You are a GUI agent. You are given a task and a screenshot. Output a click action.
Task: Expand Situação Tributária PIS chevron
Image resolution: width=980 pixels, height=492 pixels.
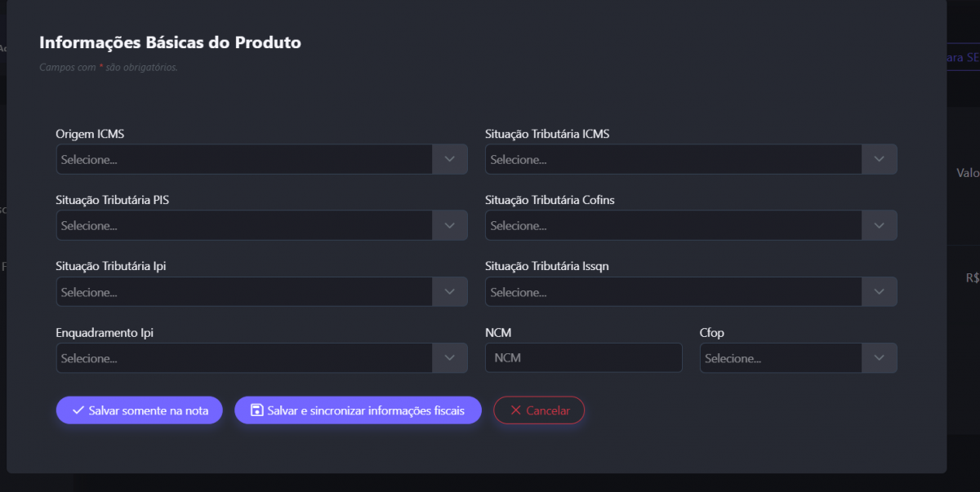point(449,225)
